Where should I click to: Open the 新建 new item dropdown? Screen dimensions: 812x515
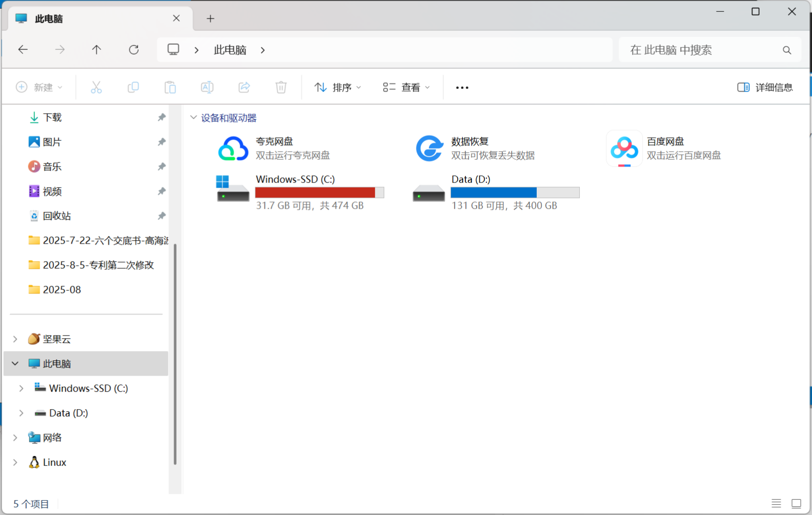40,87
